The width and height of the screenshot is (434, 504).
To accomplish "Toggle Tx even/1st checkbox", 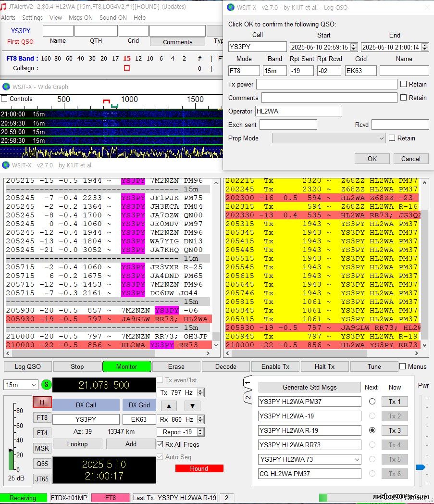I will tap(160, 380).
